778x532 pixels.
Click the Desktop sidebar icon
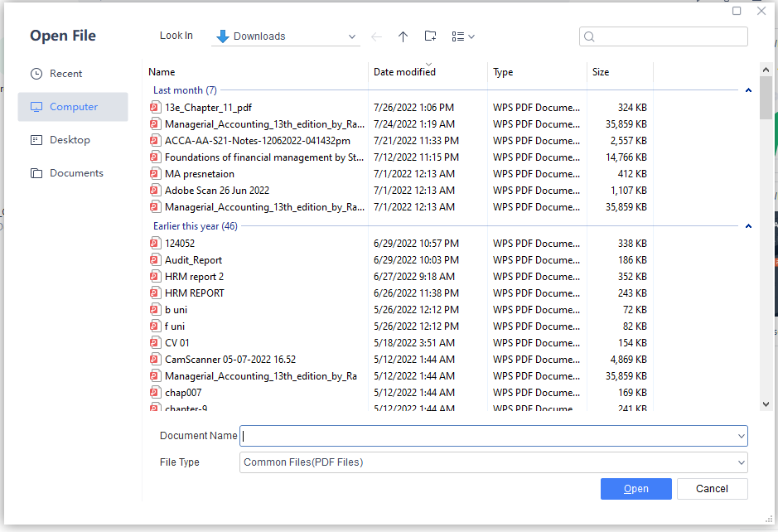coord(36,139)
